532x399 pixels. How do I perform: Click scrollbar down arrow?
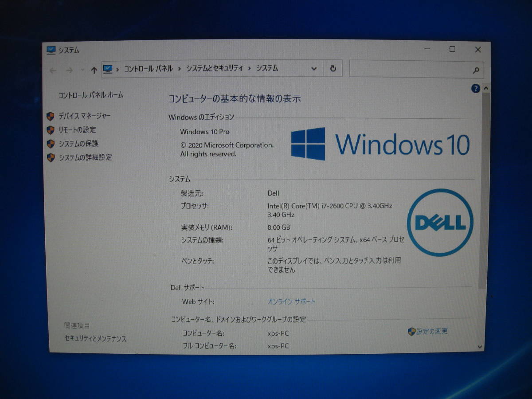(481, 347)
